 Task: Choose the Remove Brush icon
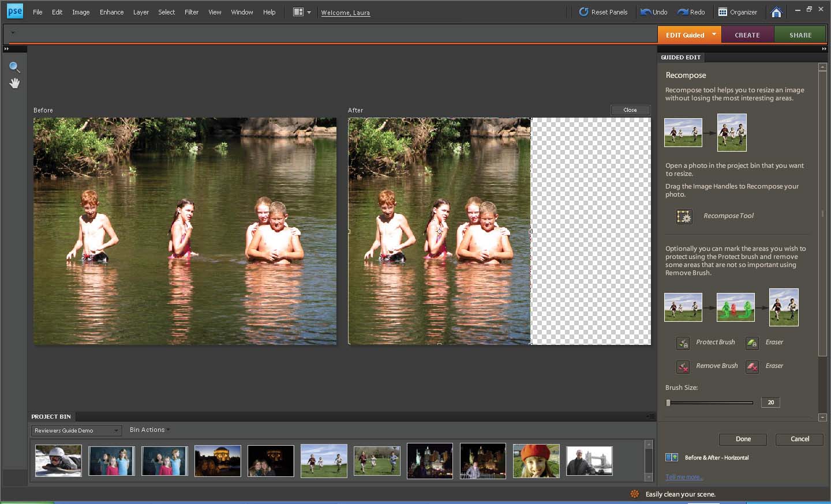click(x=683, y=367)
